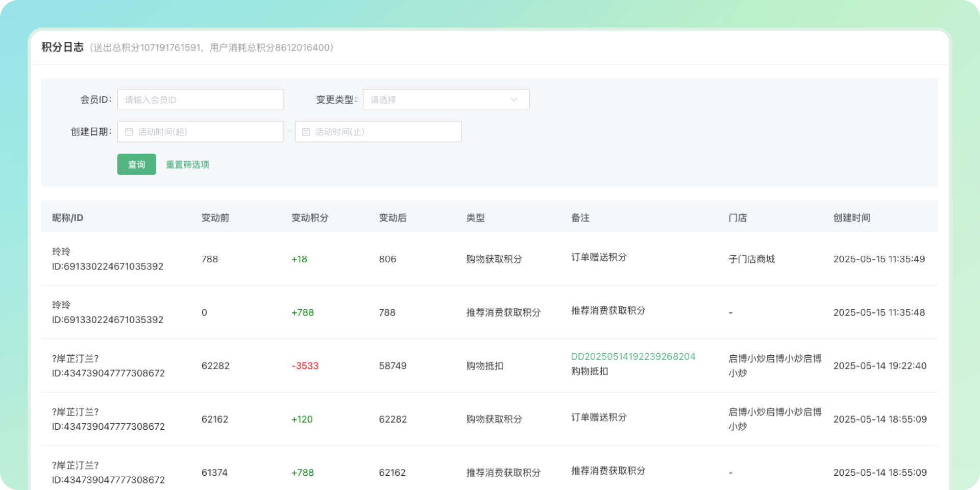Select the 备注 column header

point(580,218)
